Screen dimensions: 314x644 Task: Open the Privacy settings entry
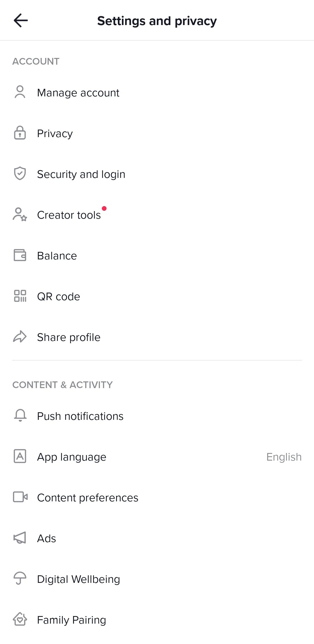(x=55, y=134)
